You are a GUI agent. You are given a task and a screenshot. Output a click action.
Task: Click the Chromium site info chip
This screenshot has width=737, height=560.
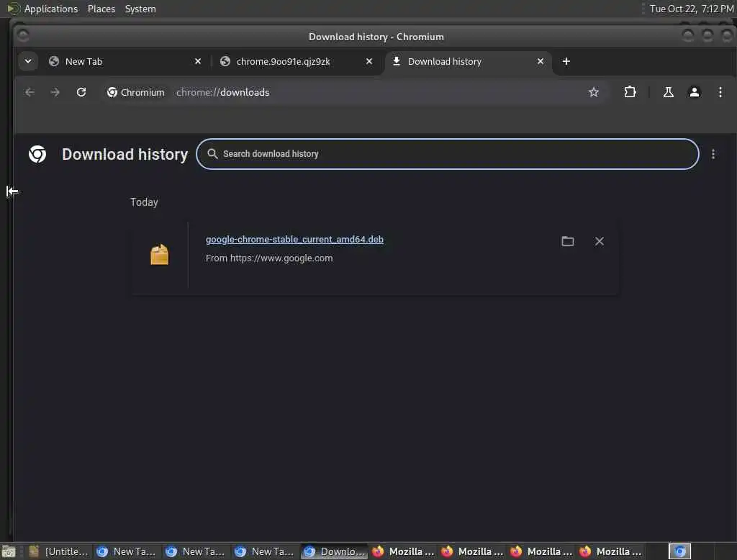click(135, 92)
